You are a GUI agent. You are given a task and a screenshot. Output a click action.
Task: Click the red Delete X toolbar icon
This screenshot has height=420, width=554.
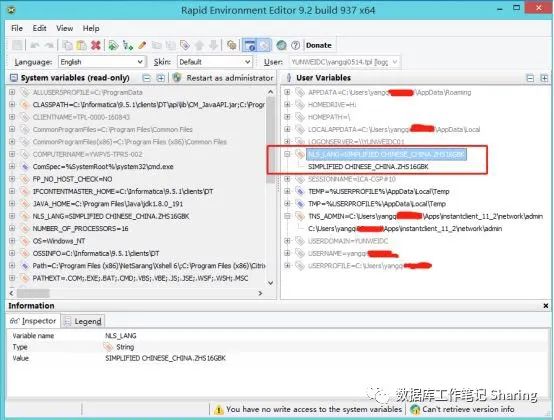coord(96,45)
